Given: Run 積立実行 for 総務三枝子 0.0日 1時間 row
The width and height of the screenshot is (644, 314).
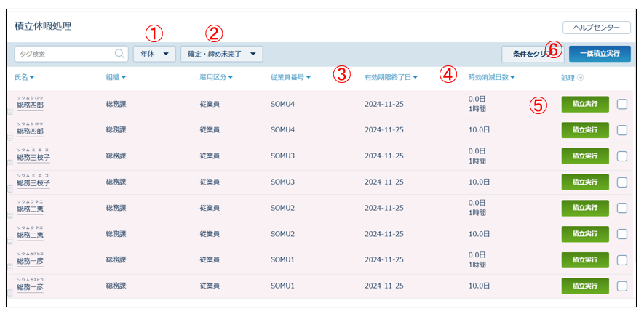Looking at the screenshot, I should click(x=585, y=156).
